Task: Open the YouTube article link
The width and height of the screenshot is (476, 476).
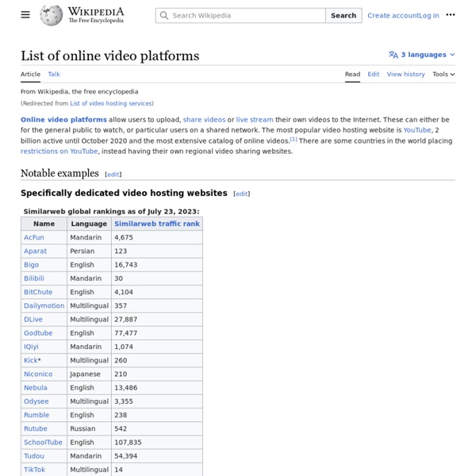Action: (416, 129)
